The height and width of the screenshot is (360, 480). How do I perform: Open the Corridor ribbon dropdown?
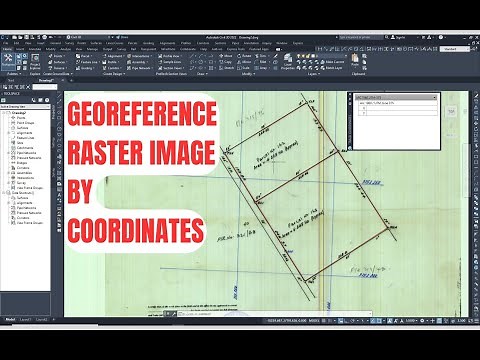(113, 68)
